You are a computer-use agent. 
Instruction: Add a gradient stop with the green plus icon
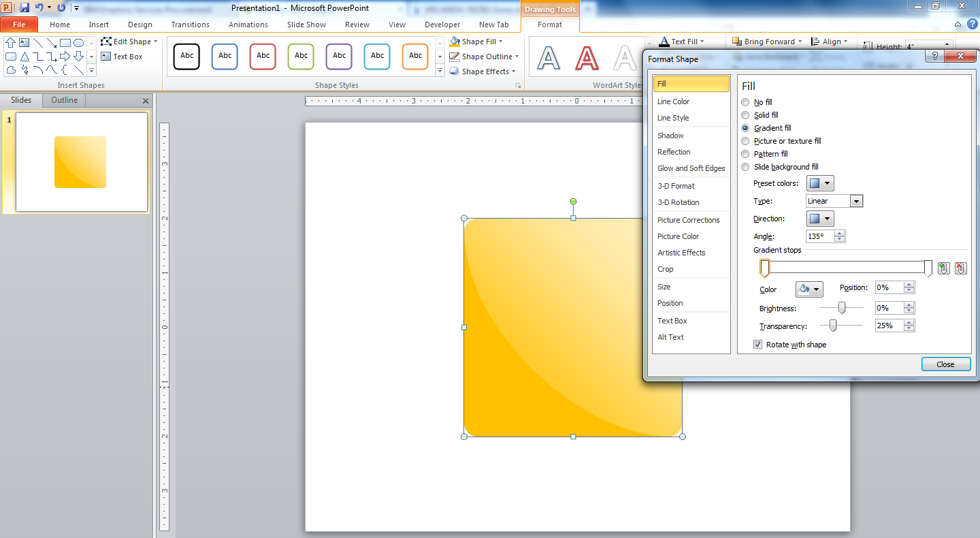pos(943,268)
